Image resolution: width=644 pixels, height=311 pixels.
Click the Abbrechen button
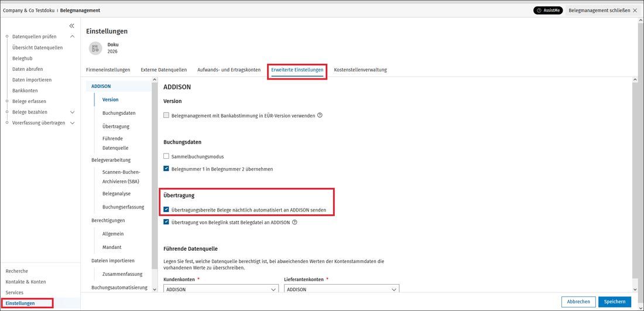pyautogui.click(x=578, y=302)
